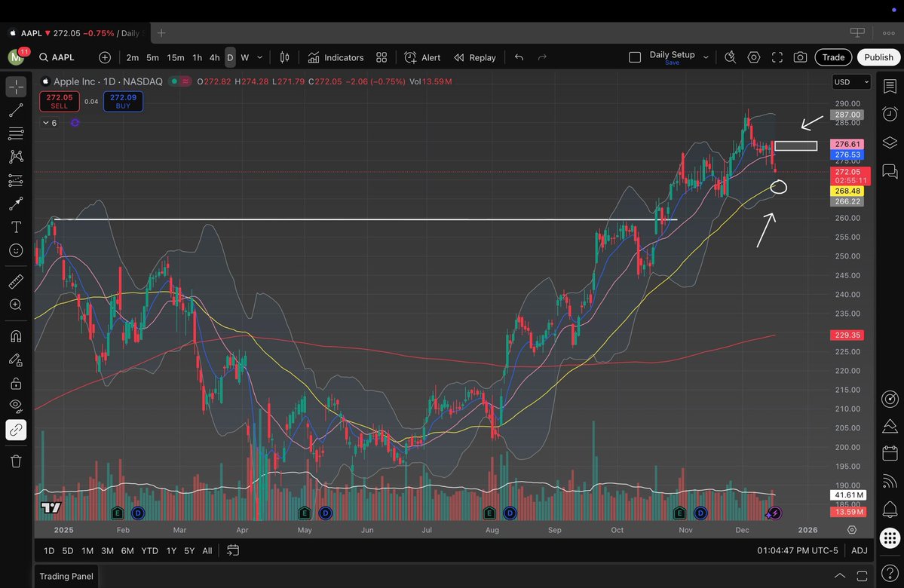This screenshot has width=904, height=588.
Task: Open the notifications bell panel
Action: coord(890,509)
